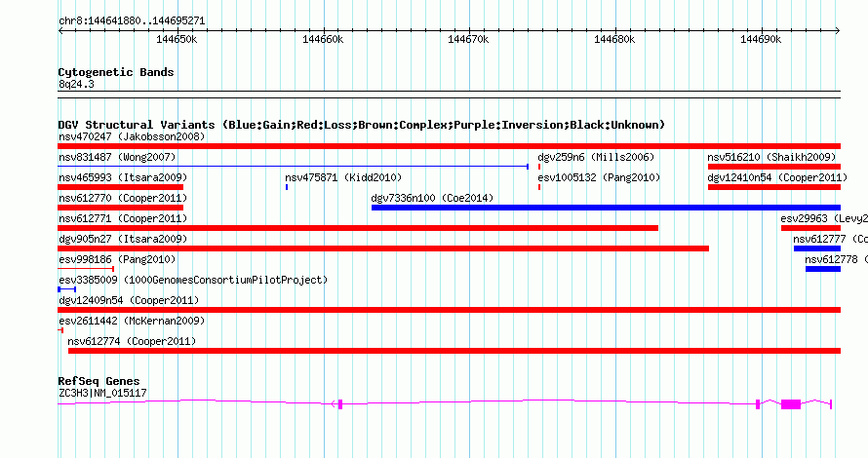Open nsv612770 (Cooper2011) variant label

[x=123, y=198]
